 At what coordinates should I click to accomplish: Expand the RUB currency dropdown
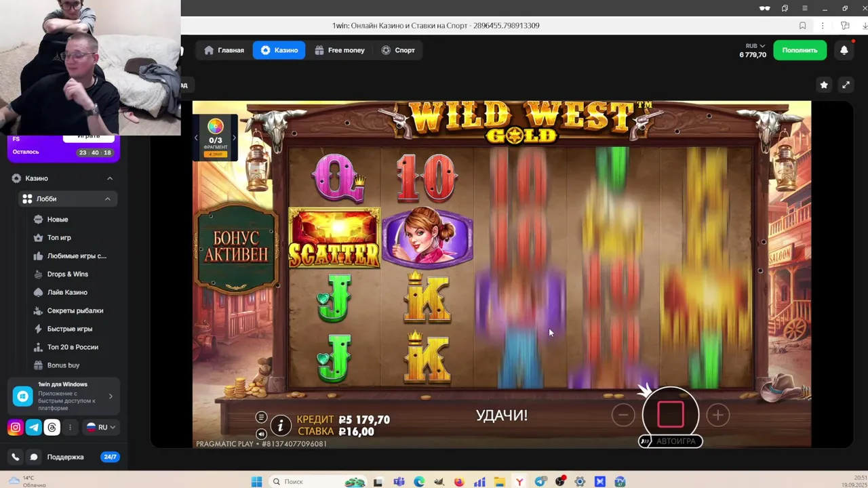[x=755, y=46]
